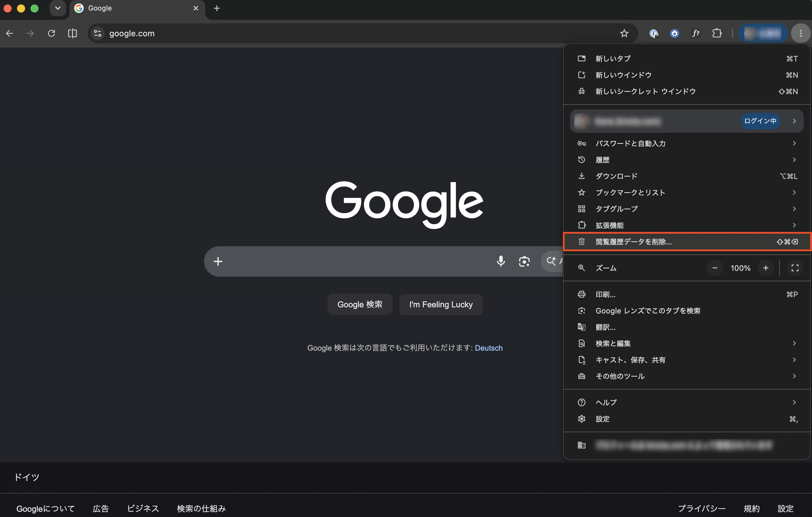Expand 拡張機能 submenu
This screenshot has height=517, width=812.
click(x=687, y=225)
